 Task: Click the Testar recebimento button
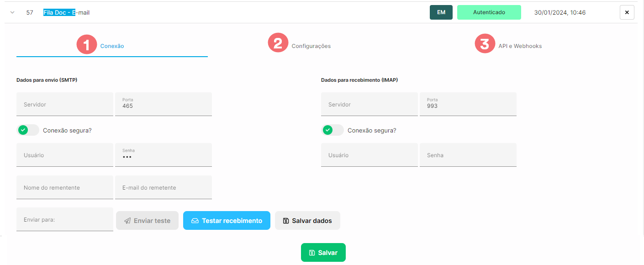[227, 220]
